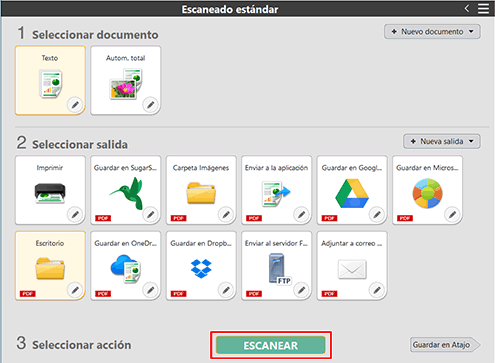495x363 pixels.
Task: Edit the Enviar al servidor FTP pencil
Action: (301, 290)
